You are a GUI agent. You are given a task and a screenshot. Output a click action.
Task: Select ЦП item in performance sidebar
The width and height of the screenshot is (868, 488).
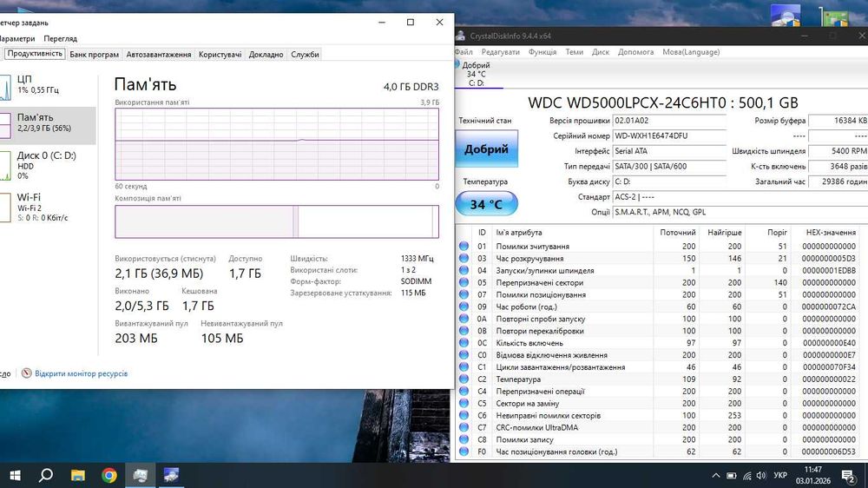click(48, 85)
